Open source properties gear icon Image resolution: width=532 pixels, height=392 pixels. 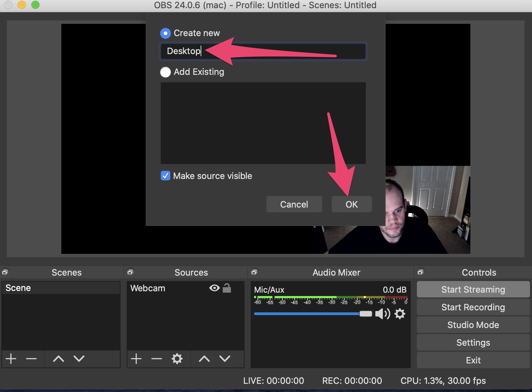(177, 359)
